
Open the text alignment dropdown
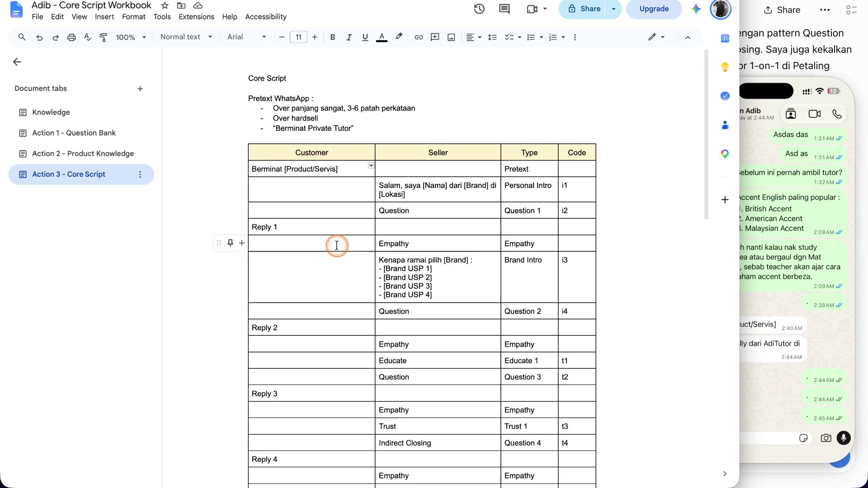(473, 38)
